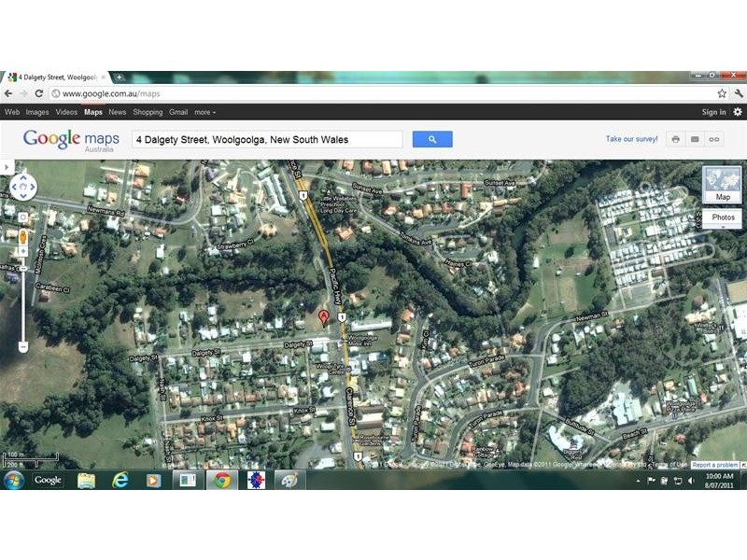
Task: Select the 4 Dalgety Street browser tab
Action: (x=56, y=77)
